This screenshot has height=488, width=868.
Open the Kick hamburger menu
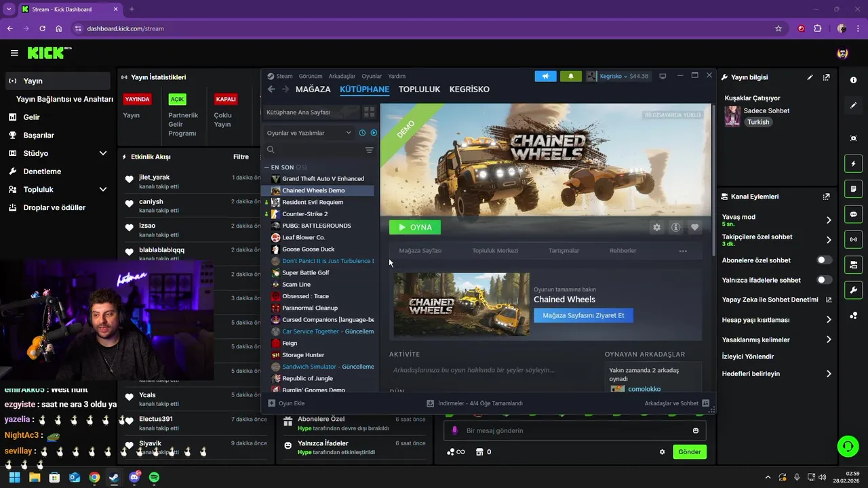click(x=14, y=53)
